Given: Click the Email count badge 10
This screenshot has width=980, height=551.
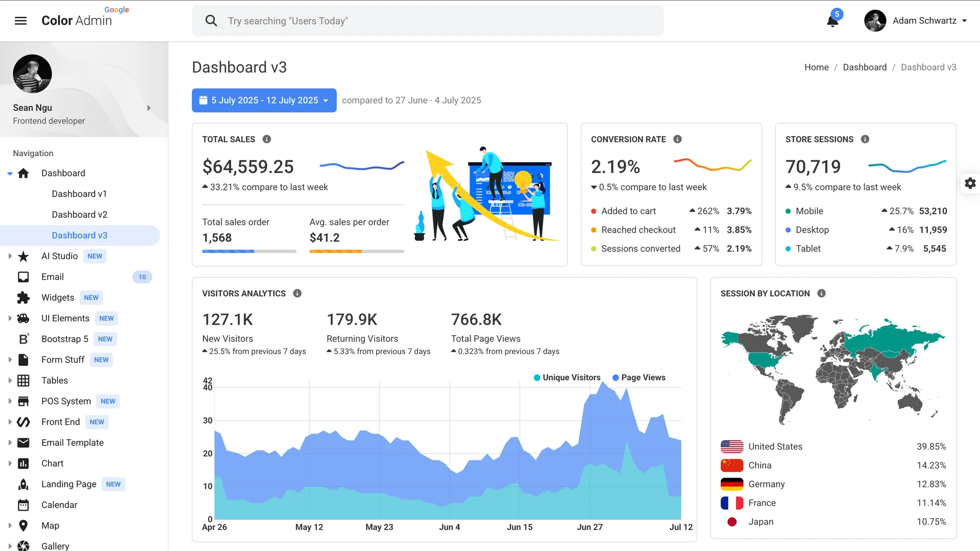Looking at the screenshot, I should click(x=142, y=277).
